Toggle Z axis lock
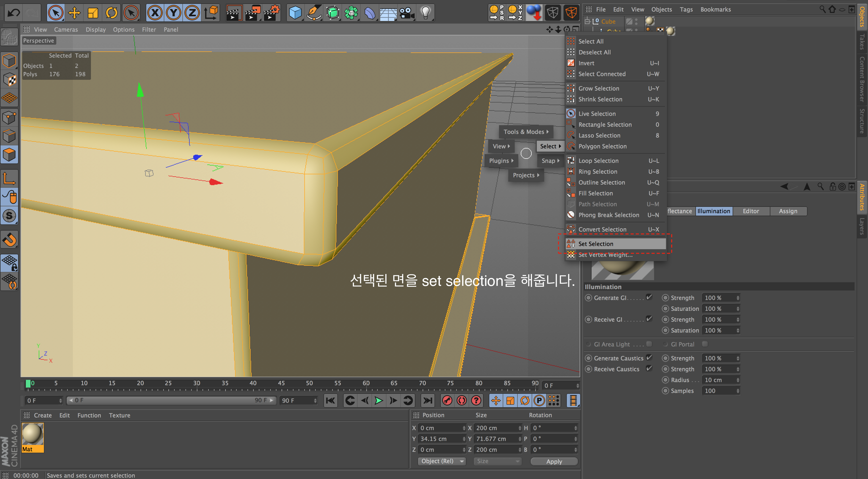This screenshot has height=479, width=868. tap(192, 13)
